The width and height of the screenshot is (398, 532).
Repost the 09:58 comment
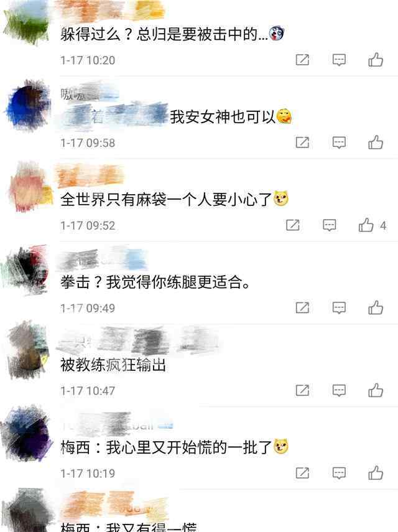click(302, 142)
